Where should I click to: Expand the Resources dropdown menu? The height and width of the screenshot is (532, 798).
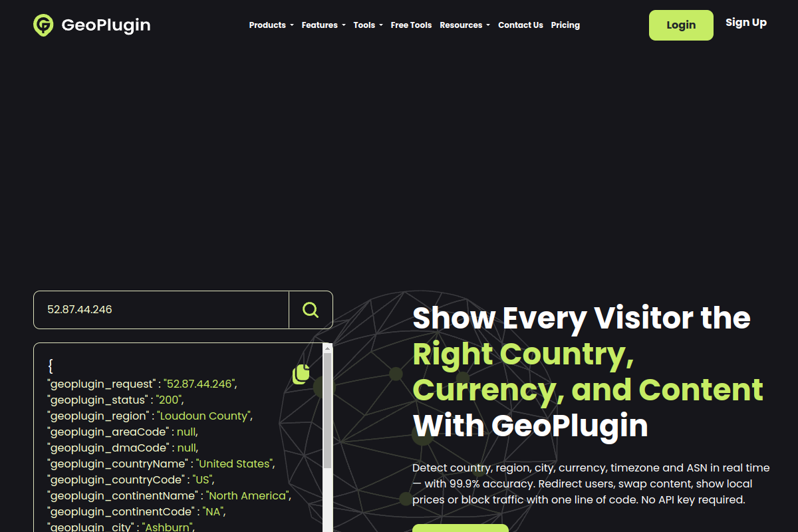[465, 25]
